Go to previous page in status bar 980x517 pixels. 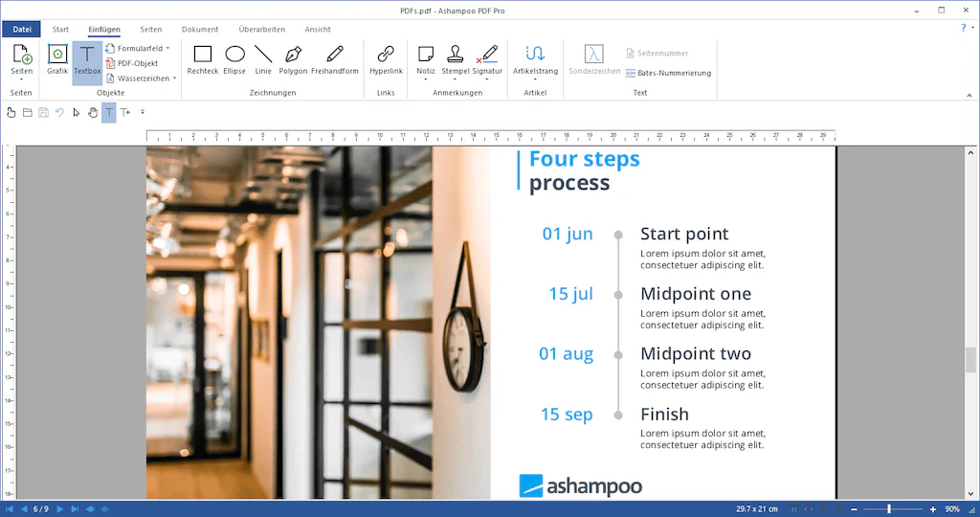(24, 509)
